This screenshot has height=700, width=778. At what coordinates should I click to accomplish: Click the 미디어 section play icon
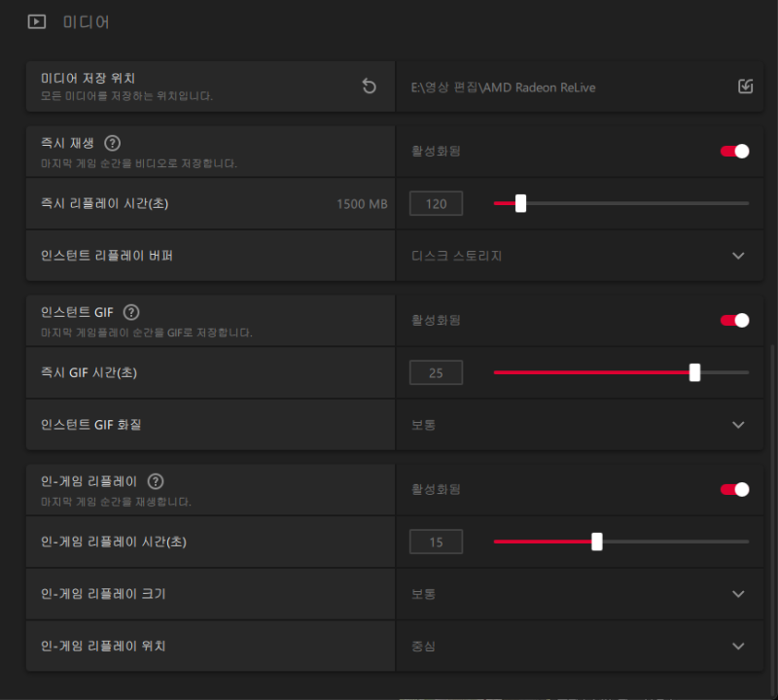coord(37,20)
